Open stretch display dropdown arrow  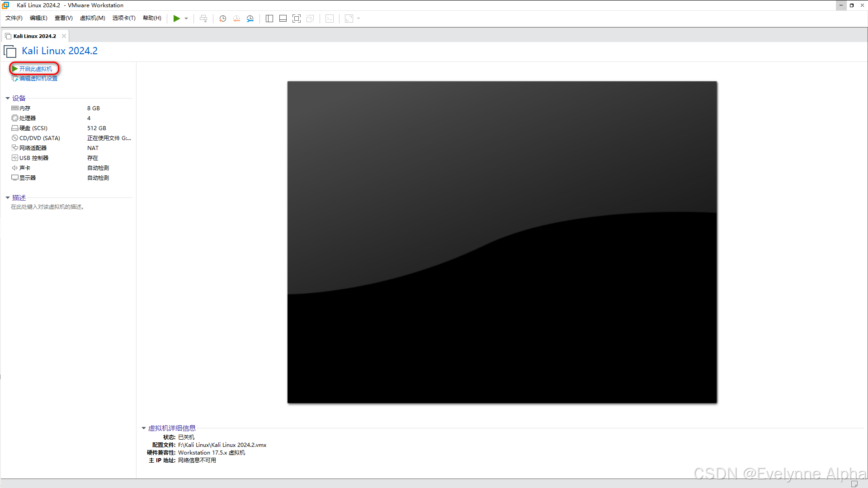(359, 19)
